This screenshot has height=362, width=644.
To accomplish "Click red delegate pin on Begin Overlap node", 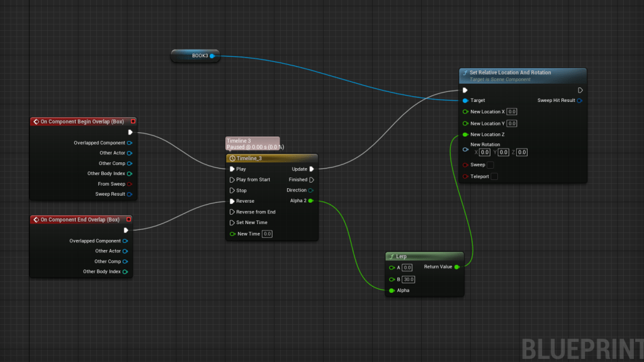I will click(133, 122).
